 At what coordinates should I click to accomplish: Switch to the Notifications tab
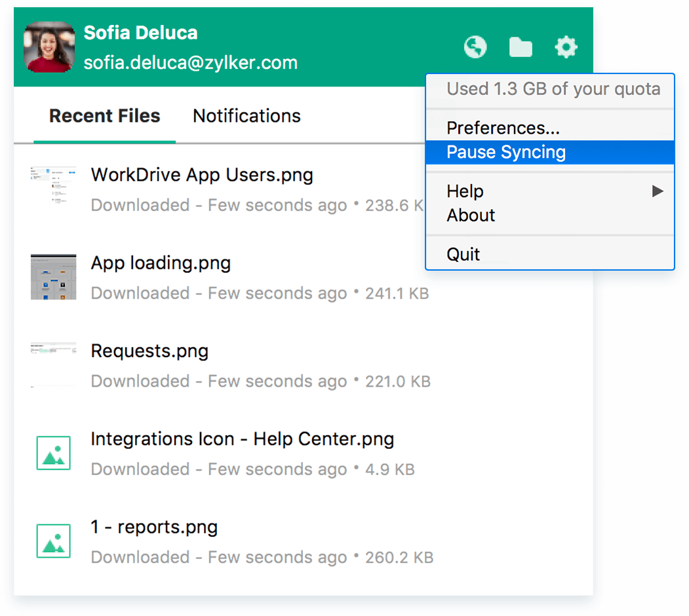[246, 116]
